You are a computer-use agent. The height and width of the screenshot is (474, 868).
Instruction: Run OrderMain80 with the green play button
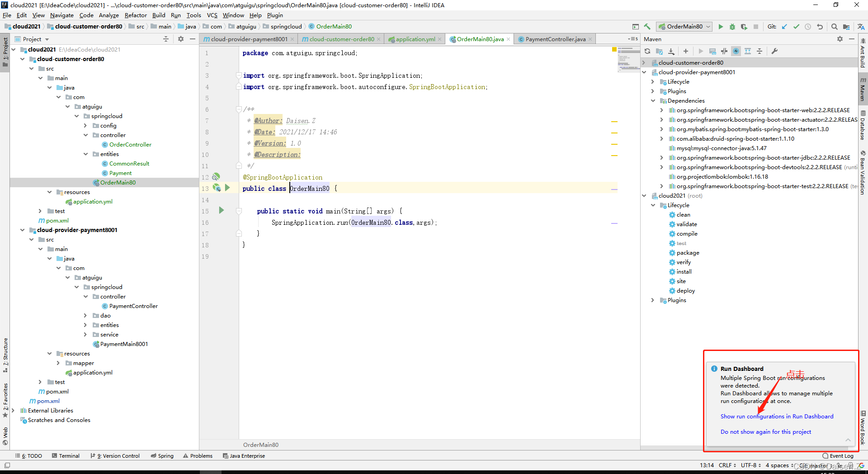click(721, 27)
